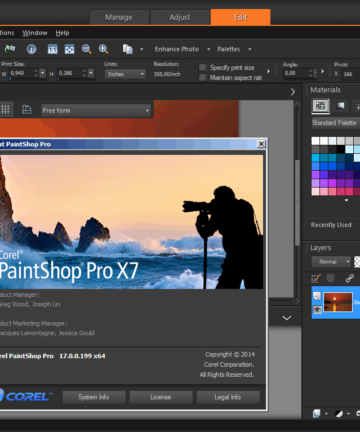Click the version text 17.0.0.199 x64

pyautogui.click(x=82, y=356)
